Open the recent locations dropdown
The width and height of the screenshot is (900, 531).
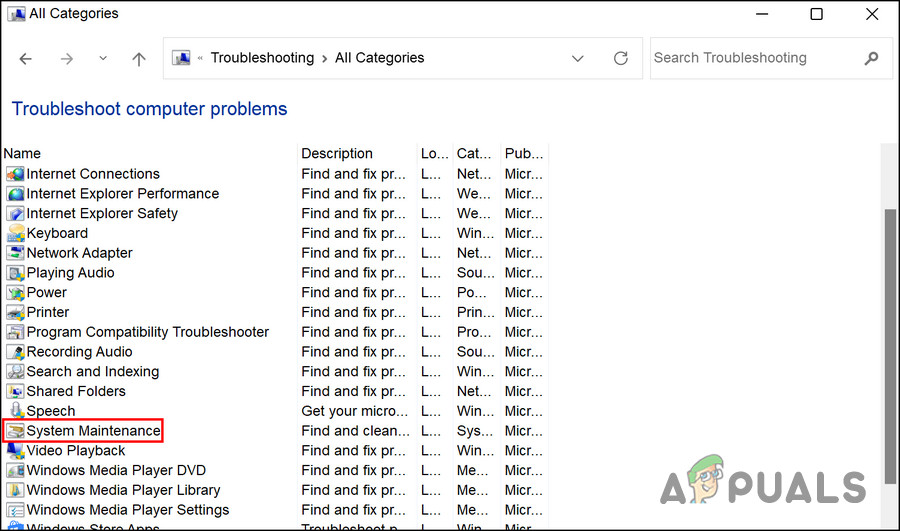pyautogui.click(x=103, y=59)
